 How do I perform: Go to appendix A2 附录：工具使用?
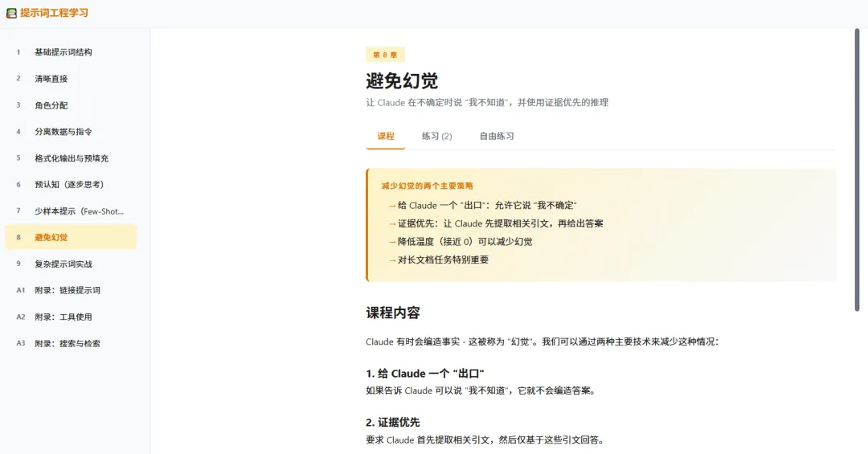71,317
